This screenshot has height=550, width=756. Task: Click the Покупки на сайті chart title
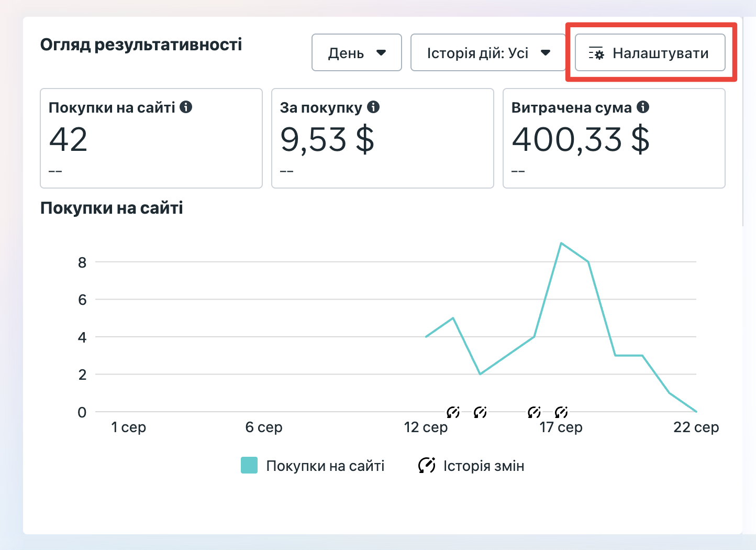pos(112,208)
